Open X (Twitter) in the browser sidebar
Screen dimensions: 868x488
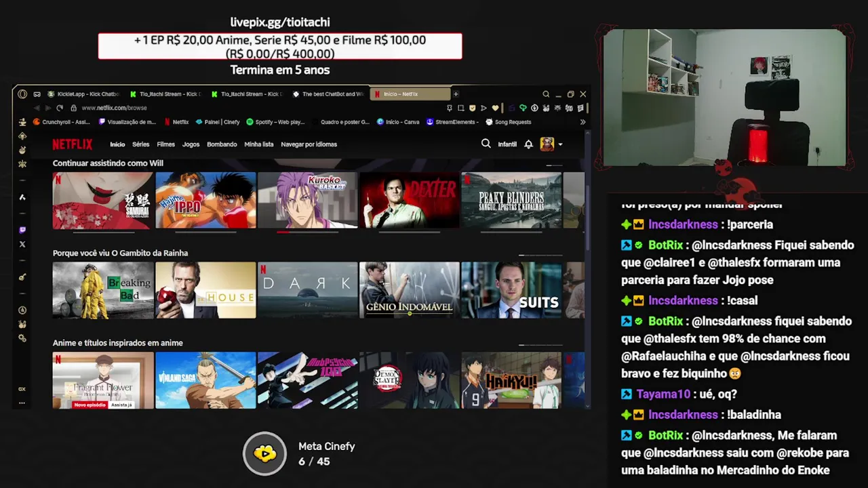coord(22,244)
